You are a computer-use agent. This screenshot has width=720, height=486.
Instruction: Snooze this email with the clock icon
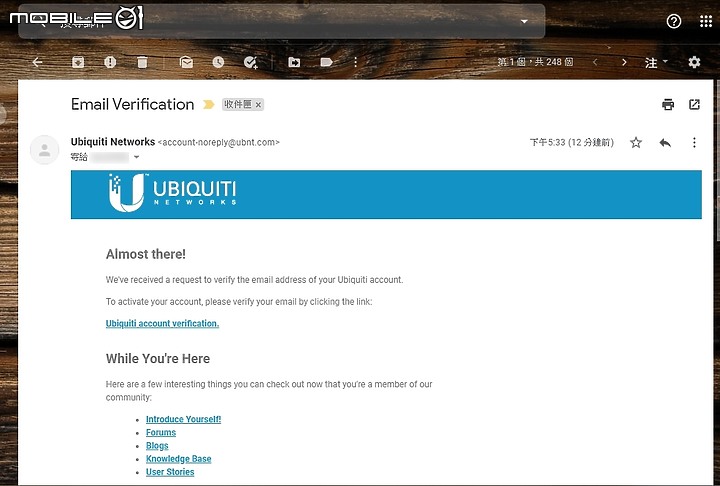218,62
